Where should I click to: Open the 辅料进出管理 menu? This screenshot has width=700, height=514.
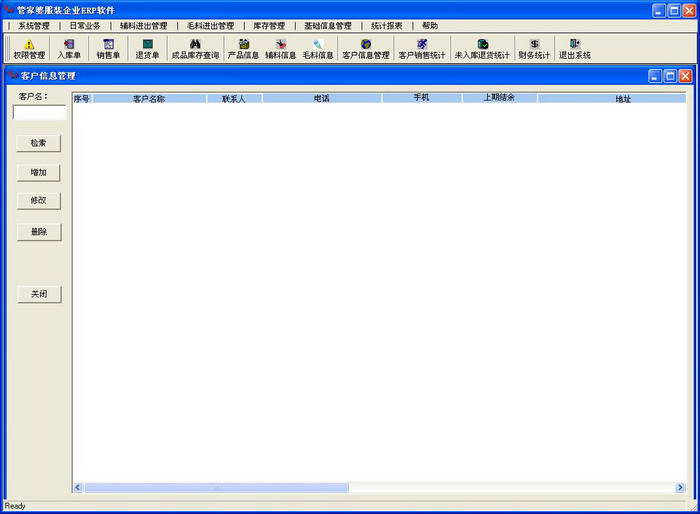(x=144, y=26)
